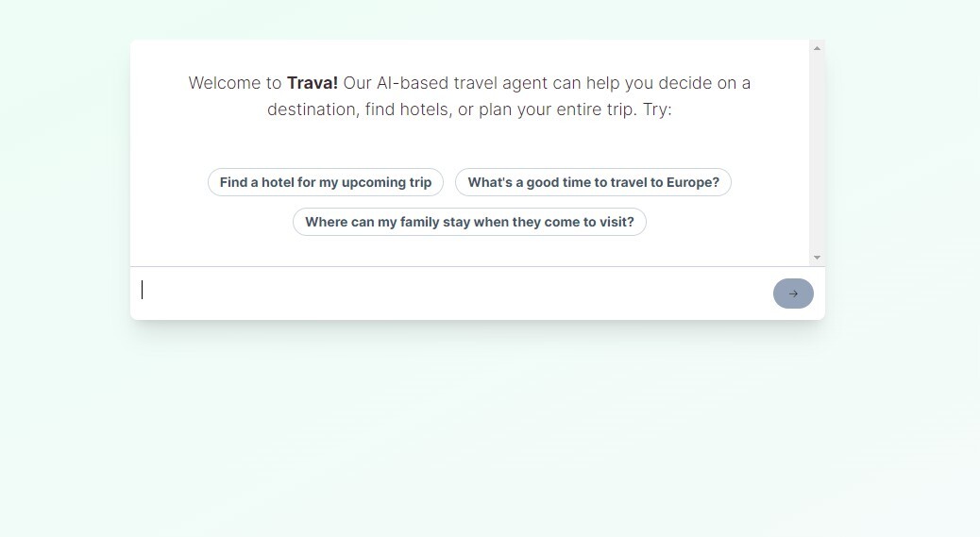Click the empty area below the chat box

477,425
